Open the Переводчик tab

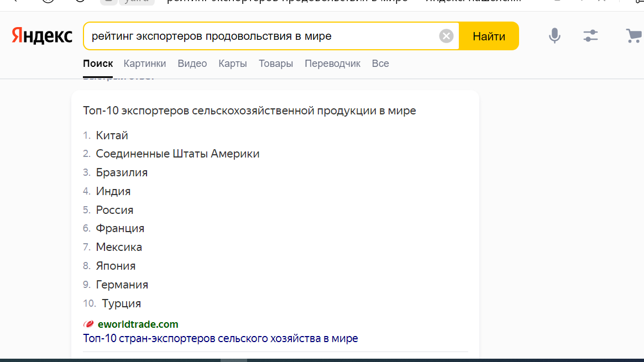tap(332, 64)
